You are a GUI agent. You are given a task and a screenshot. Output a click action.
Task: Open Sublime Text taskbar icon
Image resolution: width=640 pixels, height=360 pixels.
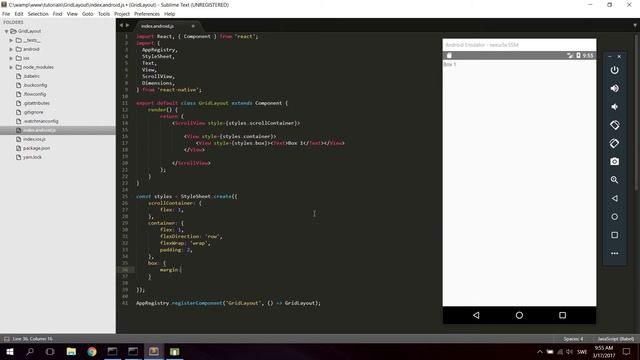(x=154, y=351)
